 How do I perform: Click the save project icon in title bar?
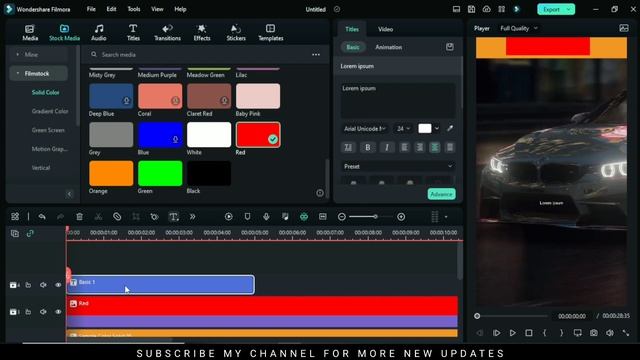(471, 9)
